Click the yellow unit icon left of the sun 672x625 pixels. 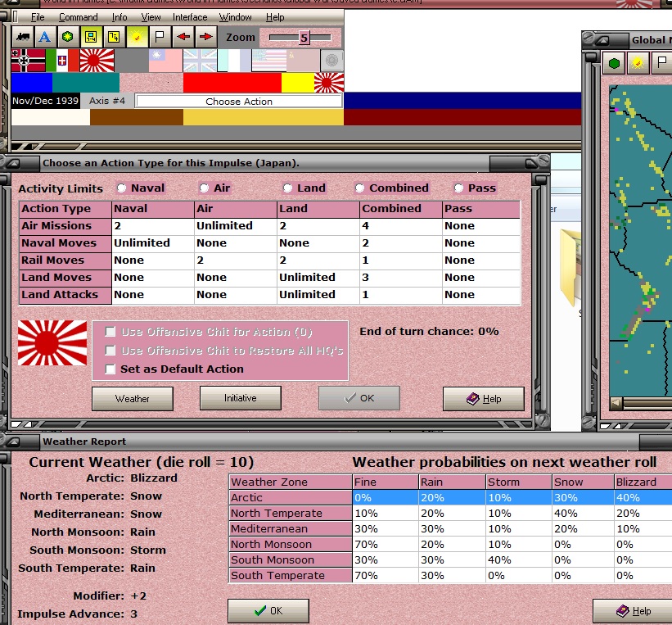(114, 37)
